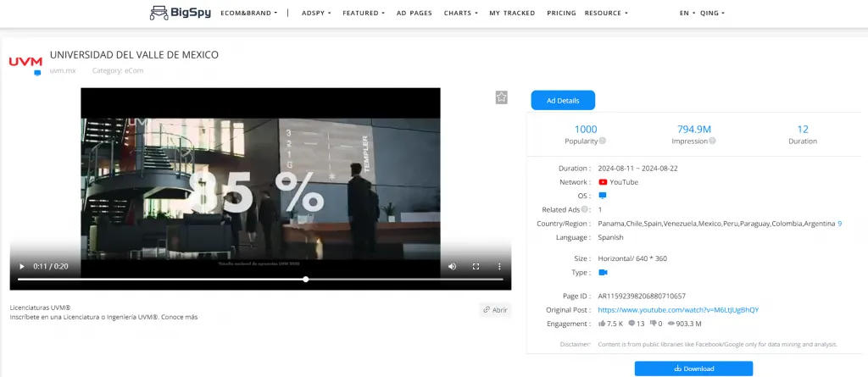Favorite the ad with star icon
This screenshot has width=868, height=377.
[502, 97]
